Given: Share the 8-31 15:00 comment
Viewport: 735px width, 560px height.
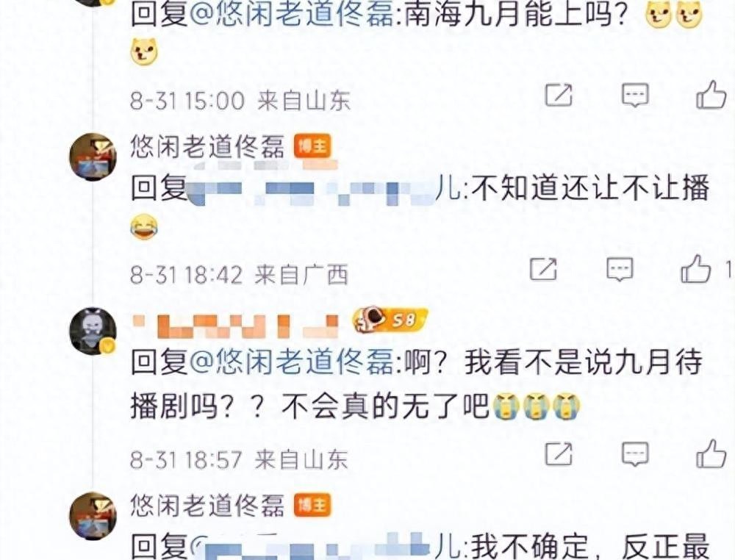Looking at the screenshot, I should coord(559,95).
